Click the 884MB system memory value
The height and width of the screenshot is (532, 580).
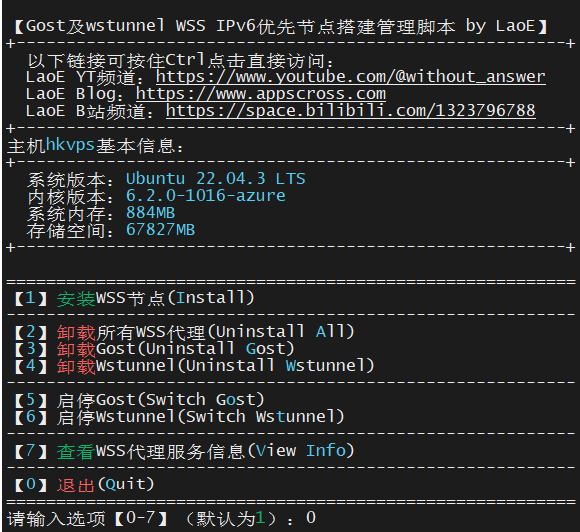pos(151,213)
